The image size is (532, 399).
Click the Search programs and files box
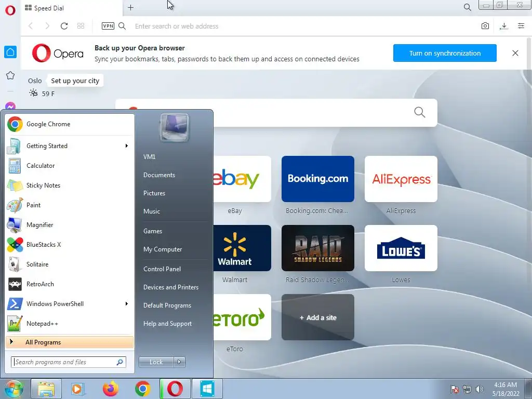pyautogui.click(x=69, y=362)
